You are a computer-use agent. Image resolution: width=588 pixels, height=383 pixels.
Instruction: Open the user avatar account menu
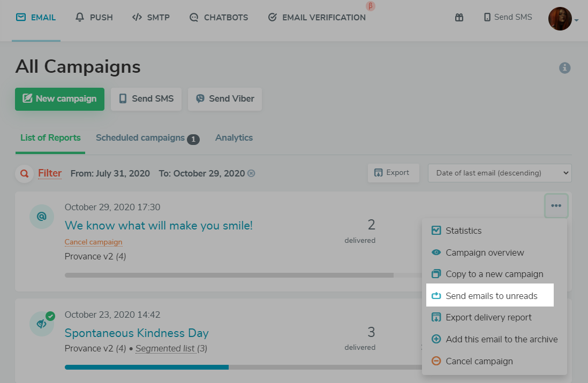coord(560,19)
